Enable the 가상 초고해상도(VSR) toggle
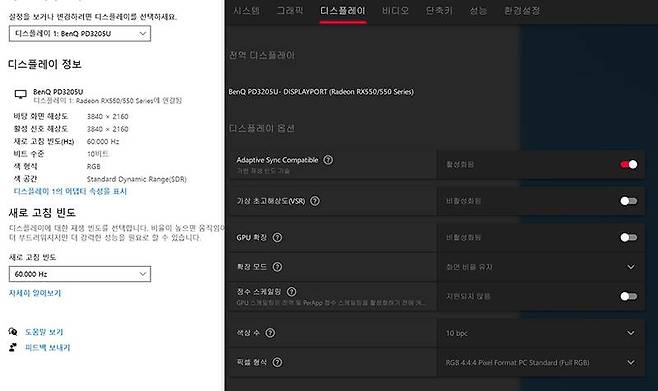 [x=629, y=201]
